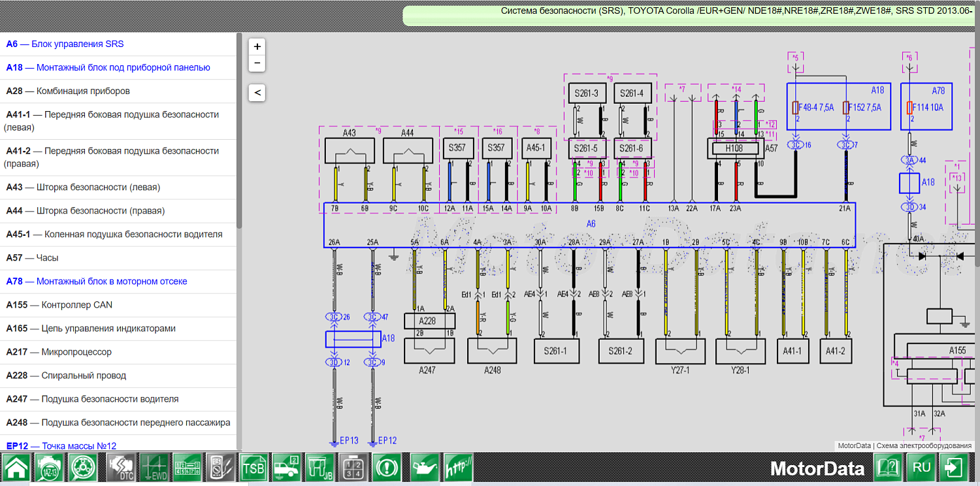This screenshot has width=980, height=486.
Task: Click the component list vertical scrollbar
Action: pos(239,131)
